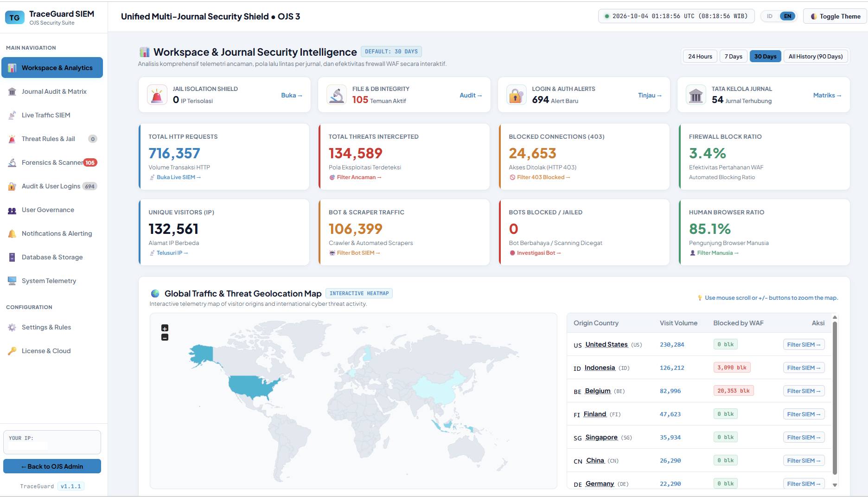Image resolution: width=868 pixels, height=497 pixels.
Task: Click the Live Traffic SIEM icon
Action: click(12, 116)
